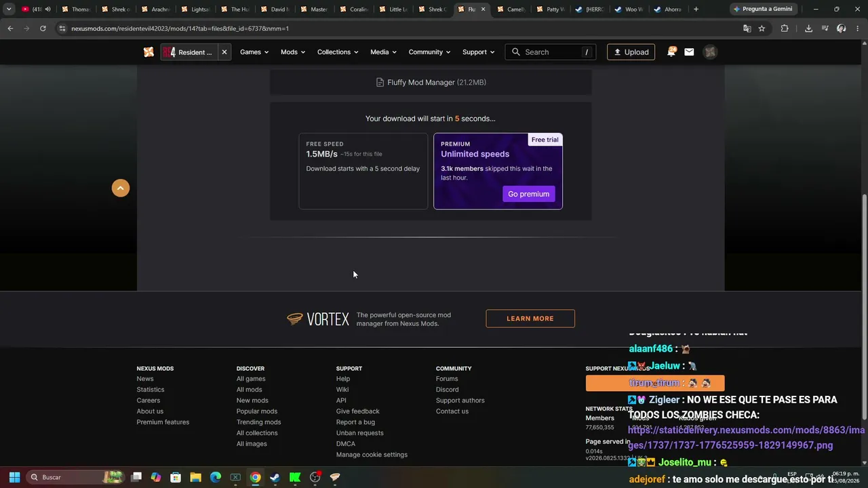Open the Xbox Game Bar taskbar icon

click(235, 477)
